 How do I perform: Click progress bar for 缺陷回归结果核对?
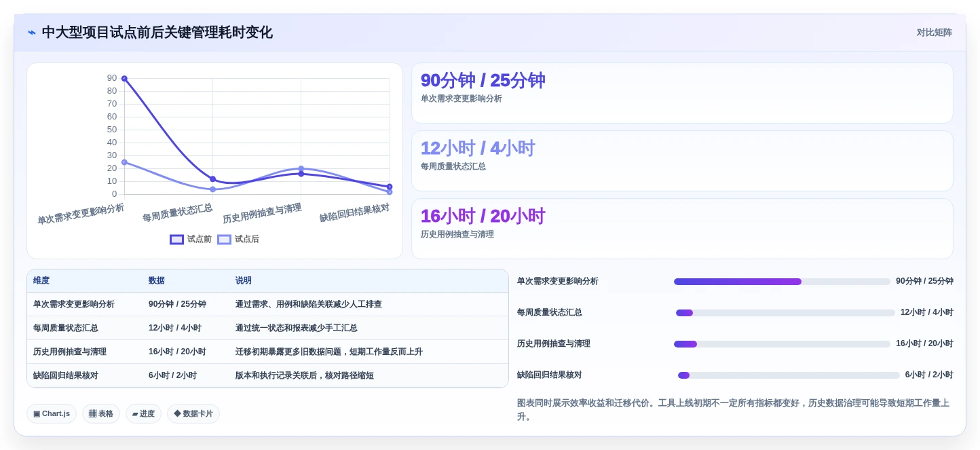pos(789,375)
